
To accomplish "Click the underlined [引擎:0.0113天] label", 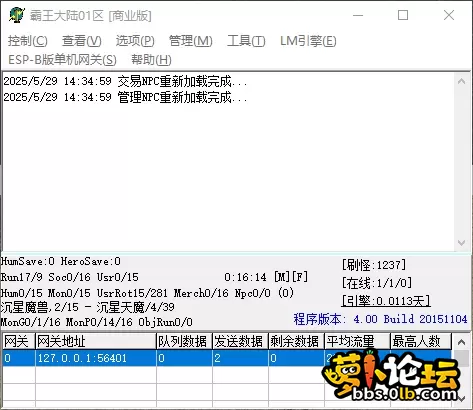I will (x=386, y=301).
